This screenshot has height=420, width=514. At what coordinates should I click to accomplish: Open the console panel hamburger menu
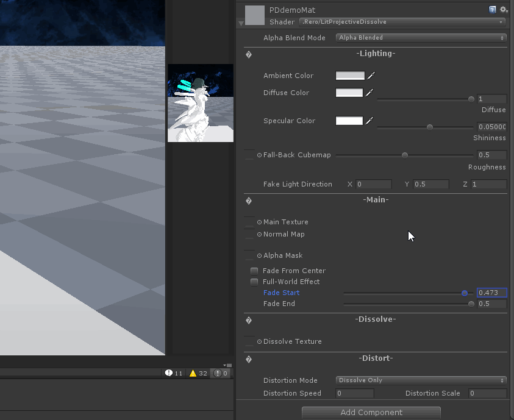229,364
